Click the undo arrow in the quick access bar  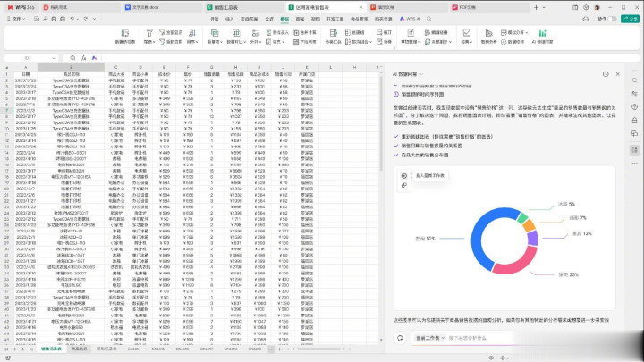pyautogui.click(x=72, y=19)
